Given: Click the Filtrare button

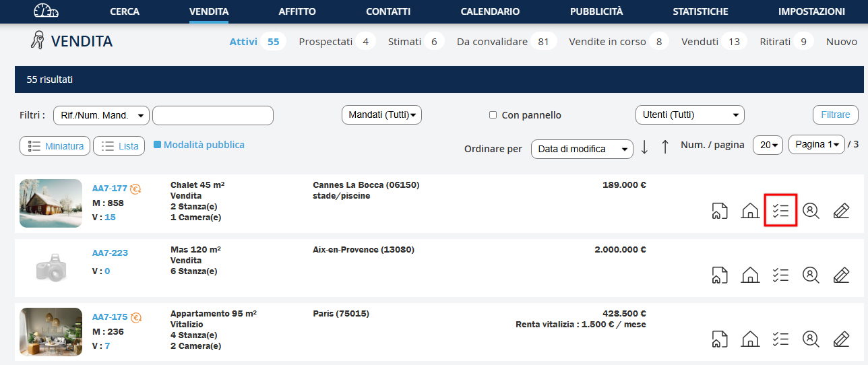Looking at the screenshot, I should pyautogui.click(x=835, y=114).
